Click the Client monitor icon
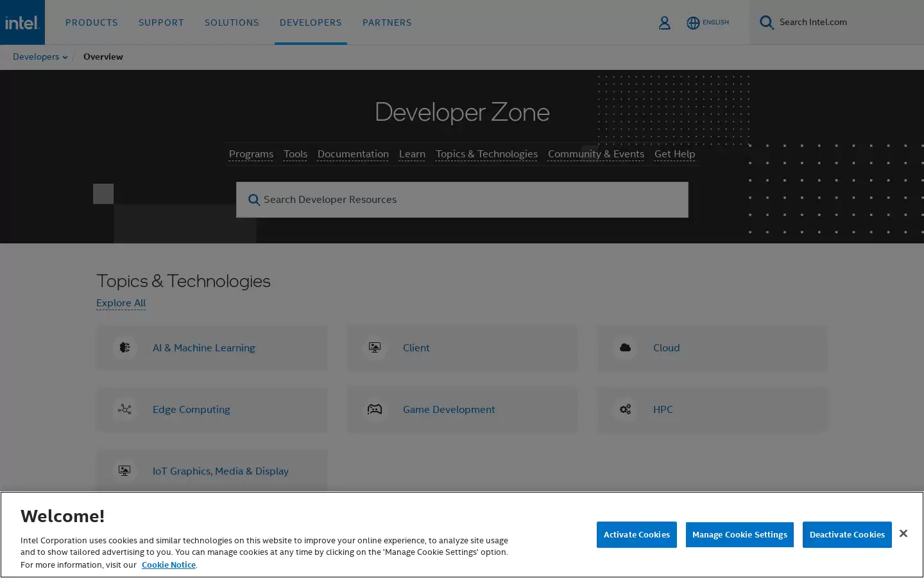 375,348
